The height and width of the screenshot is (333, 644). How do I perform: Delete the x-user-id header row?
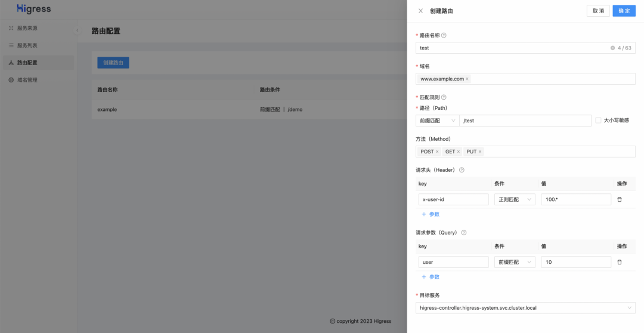[619, 199]
